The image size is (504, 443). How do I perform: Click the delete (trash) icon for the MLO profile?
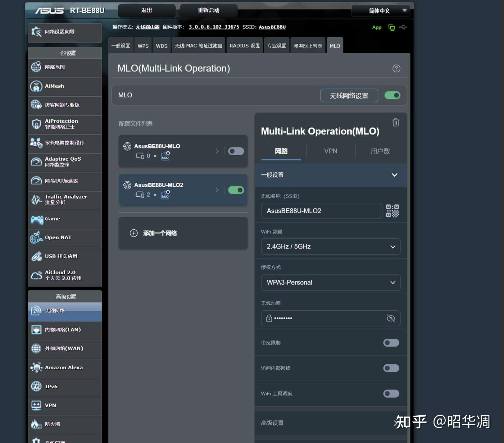(x=395, y=123)
